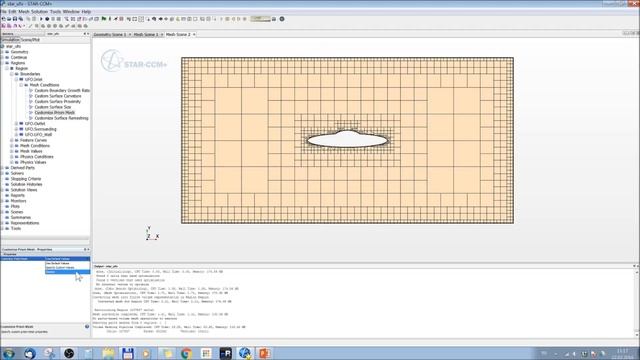Open the File menu

click(4, 12)
